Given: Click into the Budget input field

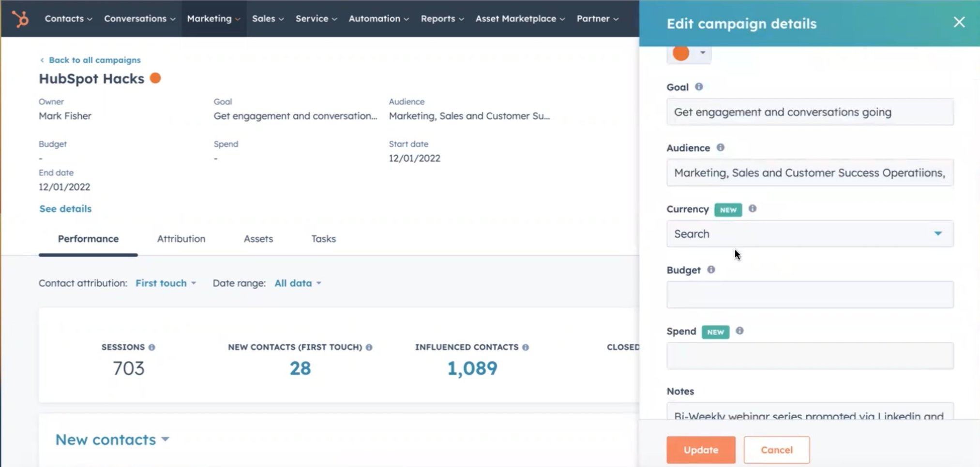Looking at the screenshot, I should point(809,295).
